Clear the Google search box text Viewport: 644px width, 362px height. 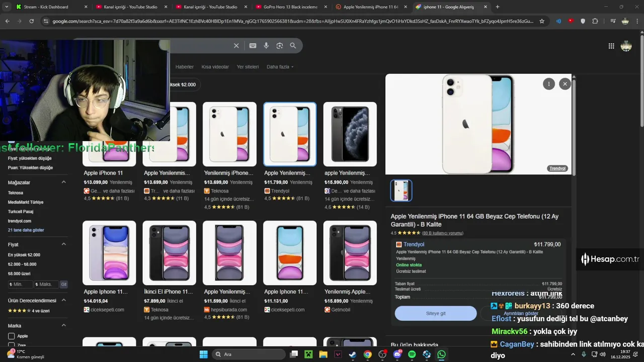(236, 46)
